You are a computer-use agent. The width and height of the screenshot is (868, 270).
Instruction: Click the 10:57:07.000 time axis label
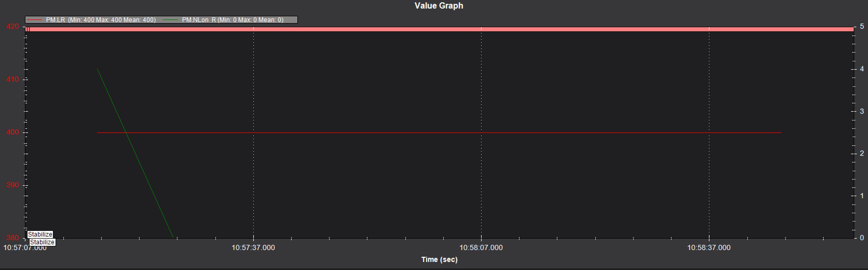tap(25, 248)
